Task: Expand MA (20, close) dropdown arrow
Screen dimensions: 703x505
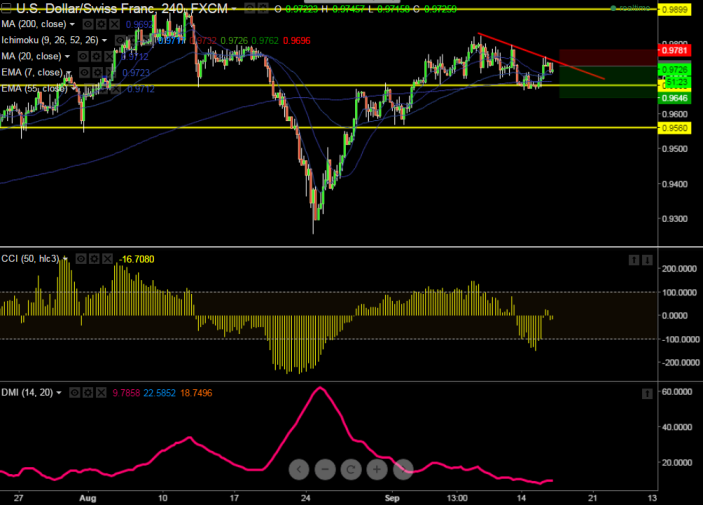Action: pyautogui.click(x=67, y=57)
